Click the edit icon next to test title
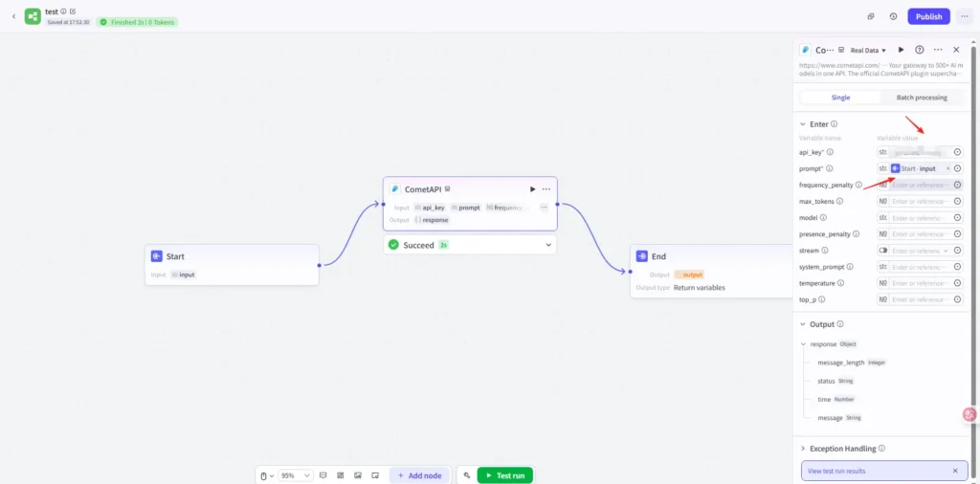The height and width of the screenshot is (484, 980). pos(73,11)
